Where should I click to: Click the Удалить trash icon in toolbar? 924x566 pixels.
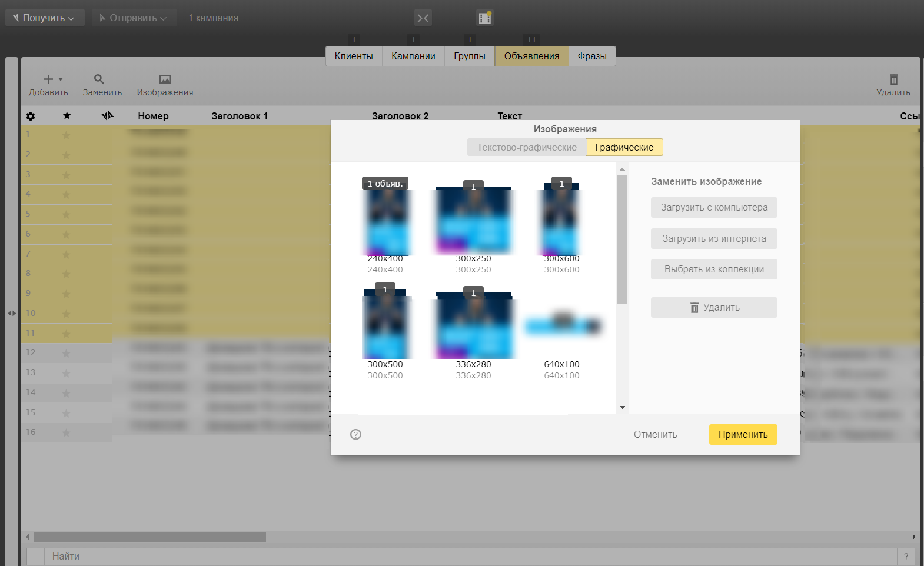tap(893, 79)
